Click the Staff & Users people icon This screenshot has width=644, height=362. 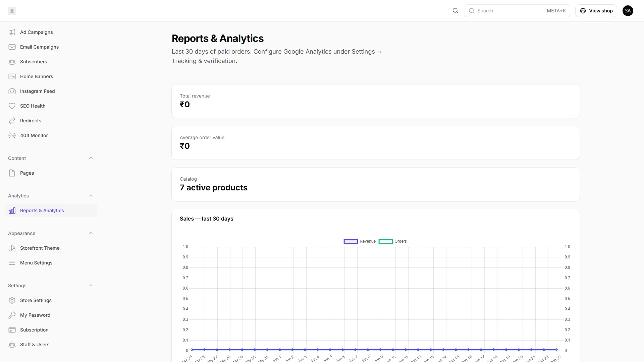tap(12, 345)
